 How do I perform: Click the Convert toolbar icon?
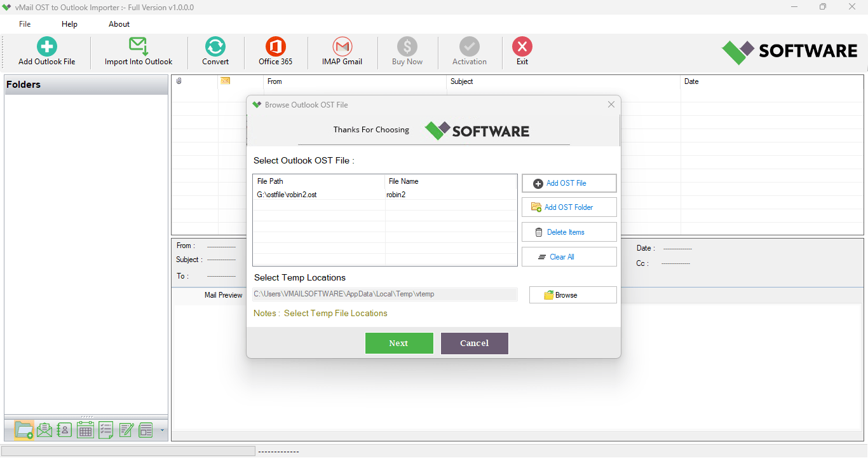click(x=215, y=46)
